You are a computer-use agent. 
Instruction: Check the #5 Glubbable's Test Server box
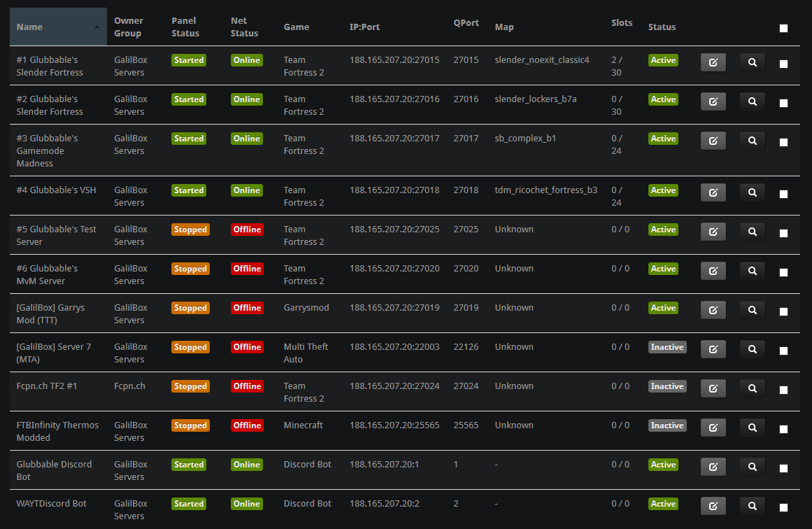(783, 233)
